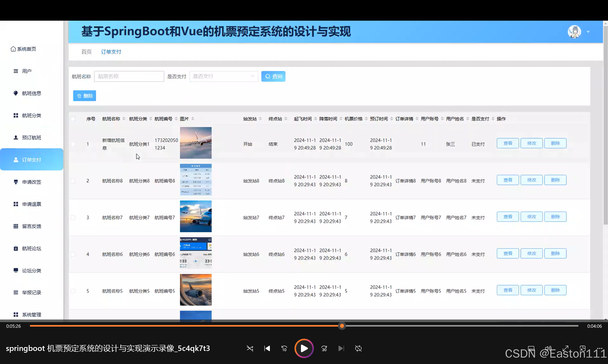Click the blue 删除 bulk delete button
Viewport: 608px width, 364px height.
(84, 96)
